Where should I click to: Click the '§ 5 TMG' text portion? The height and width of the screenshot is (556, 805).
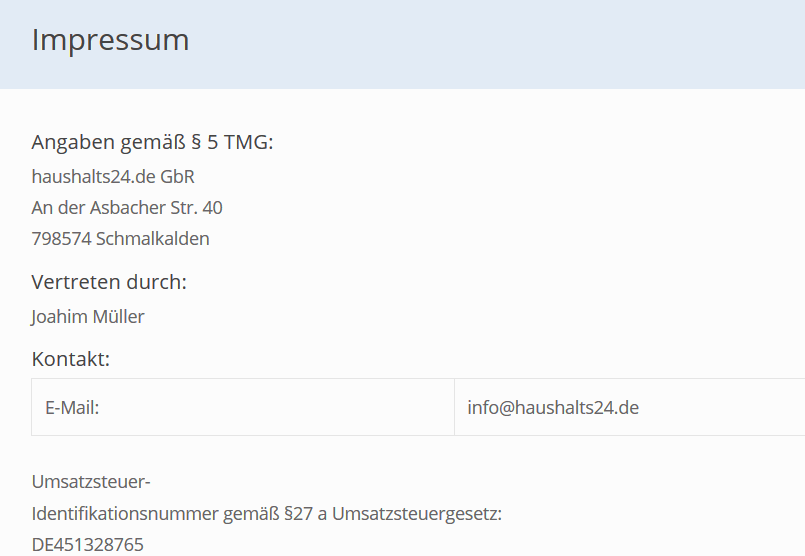point(232,142)
